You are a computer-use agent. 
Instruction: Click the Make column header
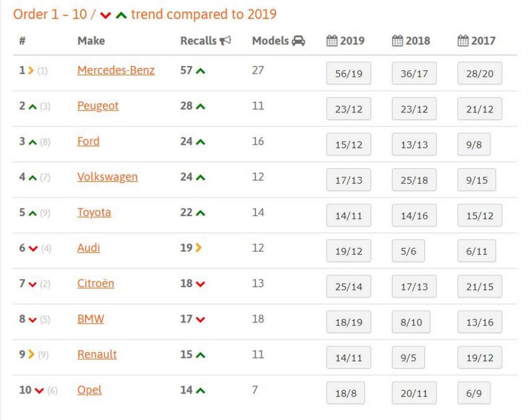pos(91,41)
